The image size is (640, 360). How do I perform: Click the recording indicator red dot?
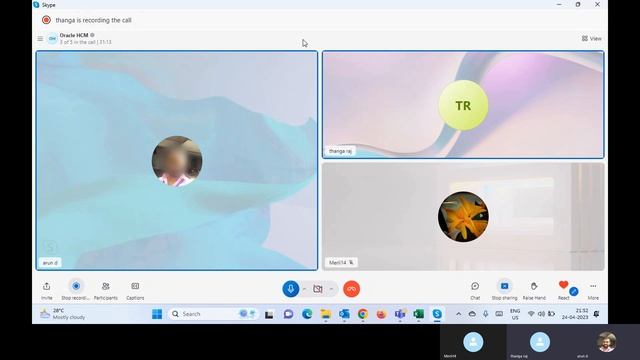(x=46, y=20)
